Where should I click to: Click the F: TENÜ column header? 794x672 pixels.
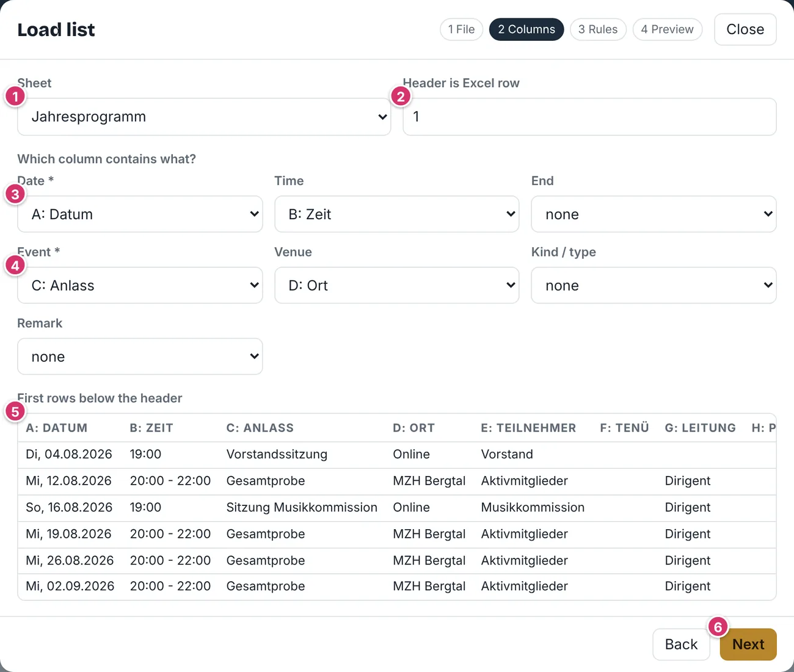click(x=624, y=428)
